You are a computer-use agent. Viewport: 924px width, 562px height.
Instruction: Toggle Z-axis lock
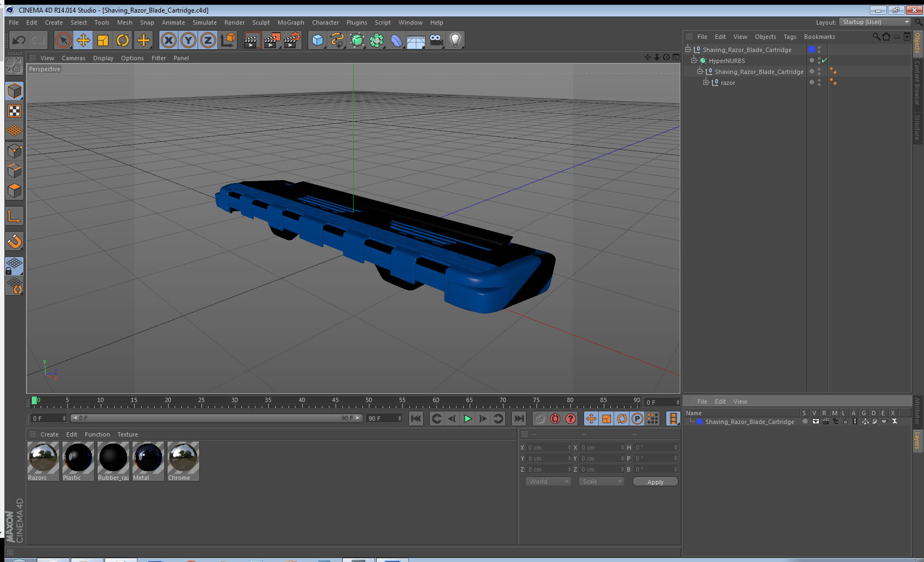[208, 40]
